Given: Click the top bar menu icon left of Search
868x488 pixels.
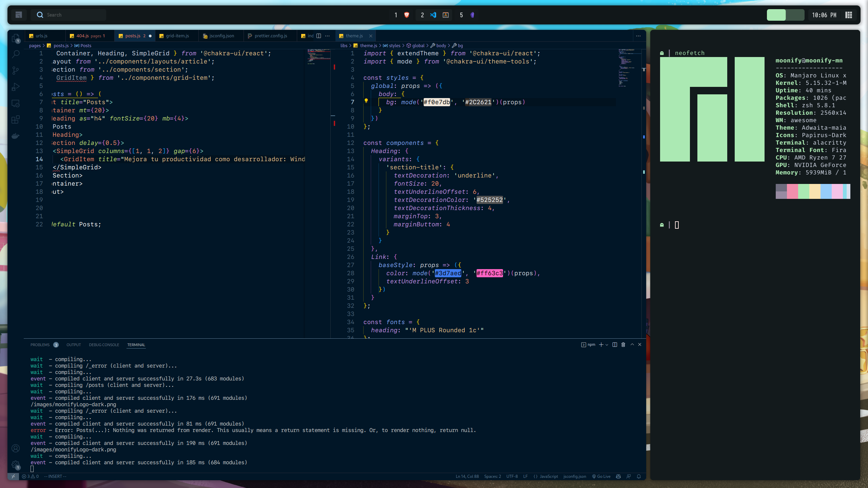Looking at the screenshot, I should pos(19,15).
